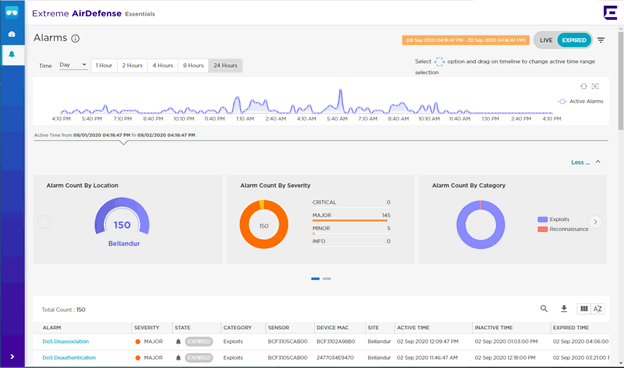Open column chooser icon

[584, 309]
